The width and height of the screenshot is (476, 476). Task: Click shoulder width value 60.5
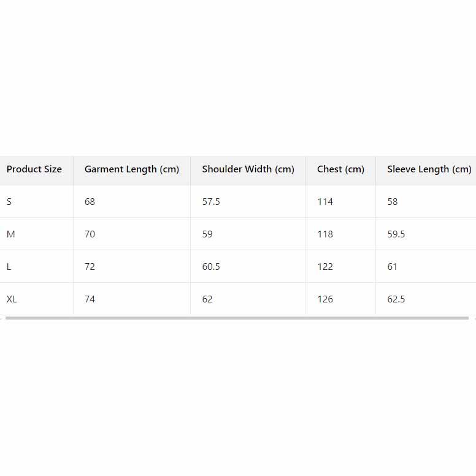pos(211,267)
